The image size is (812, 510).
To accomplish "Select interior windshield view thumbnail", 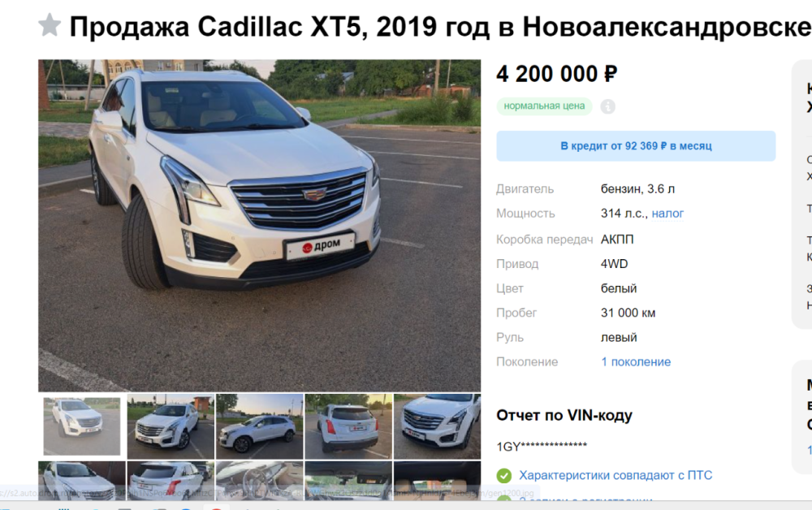I will pos(348,481).
